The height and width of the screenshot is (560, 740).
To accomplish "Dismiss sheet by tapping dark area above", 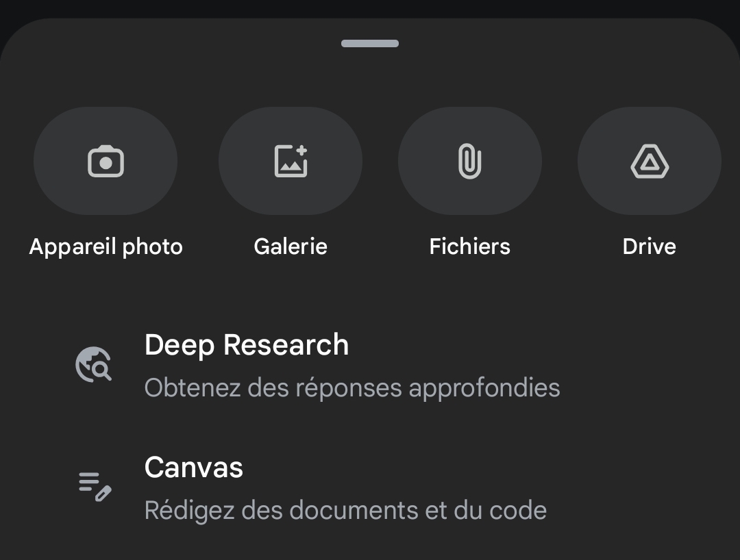I will click(x=370, y=7).
